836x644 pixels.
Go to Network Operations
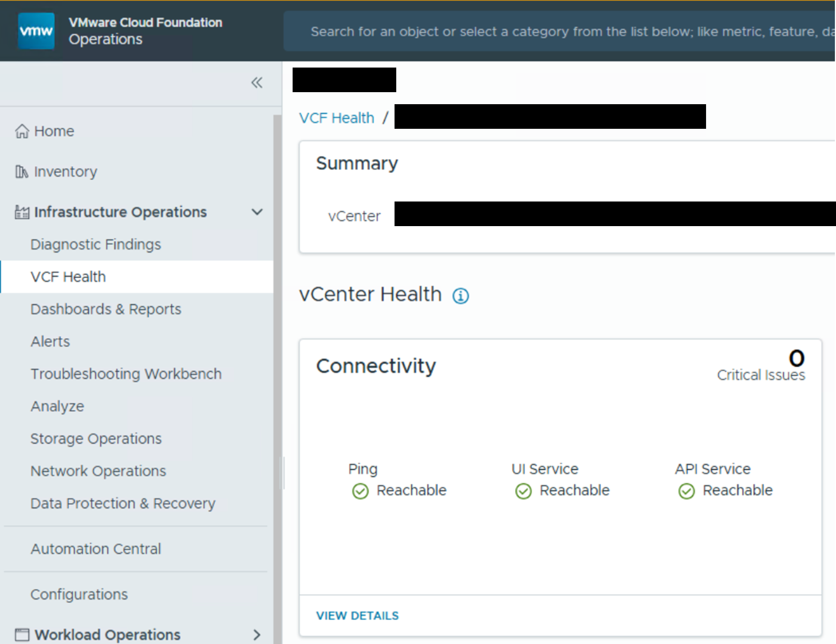[98, 471]
